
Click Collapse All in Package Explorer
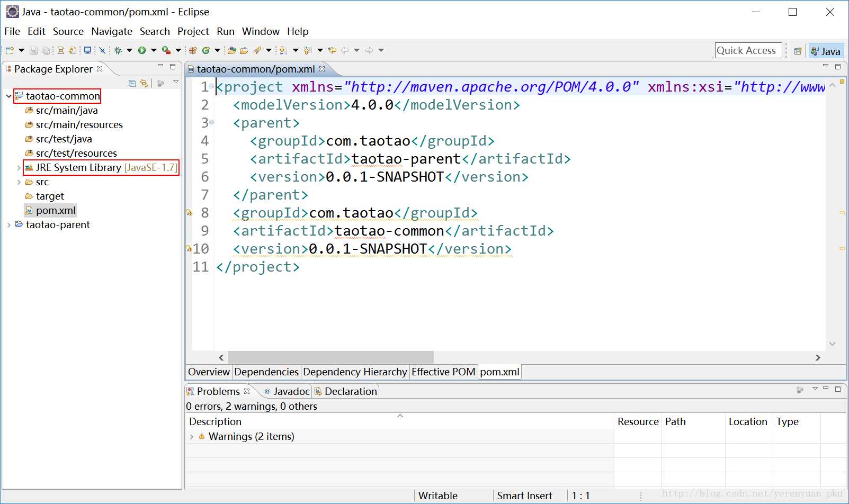coord(132,83)
